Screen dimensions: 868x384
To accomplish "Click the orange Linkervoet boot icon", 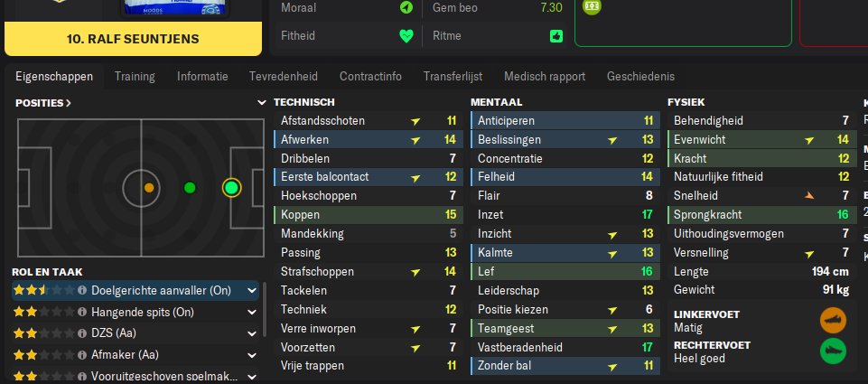I will point(833,321).
